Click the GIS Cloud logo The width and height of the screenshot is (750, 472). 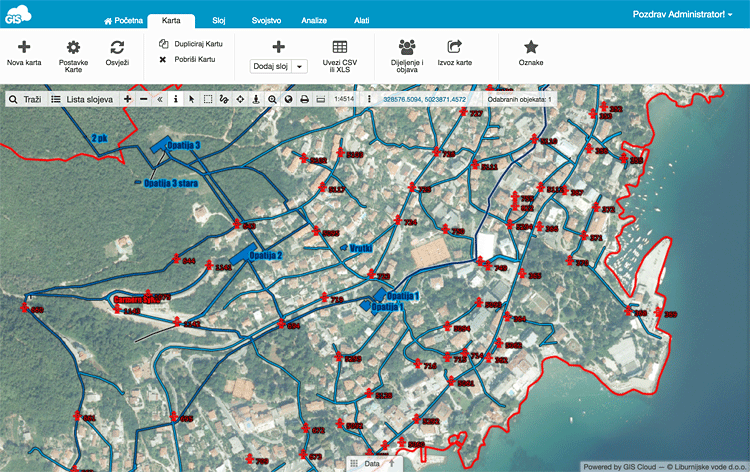(18, 15)
